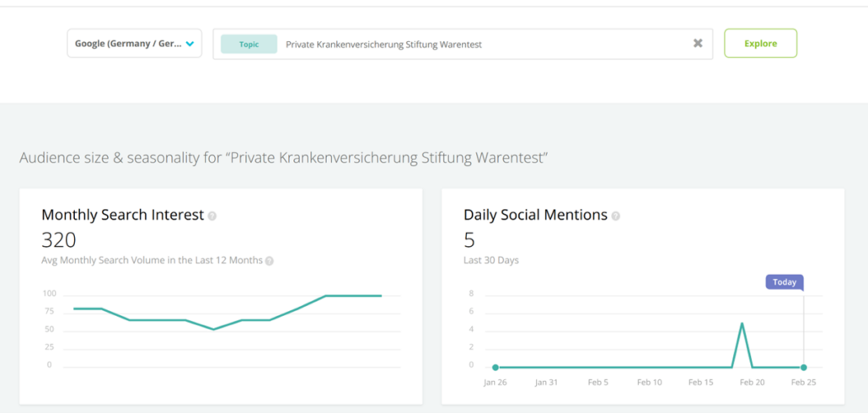The image size is (868, 413).
Task: Click the 320 monthly search volume value
Action: [x=59, y=239]
